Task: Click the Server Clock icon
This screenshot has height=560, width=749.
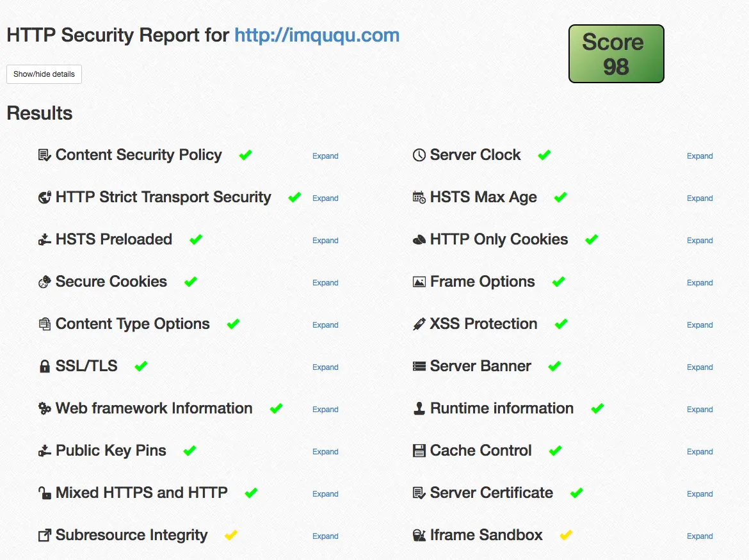Action: [x=419, y=154]
